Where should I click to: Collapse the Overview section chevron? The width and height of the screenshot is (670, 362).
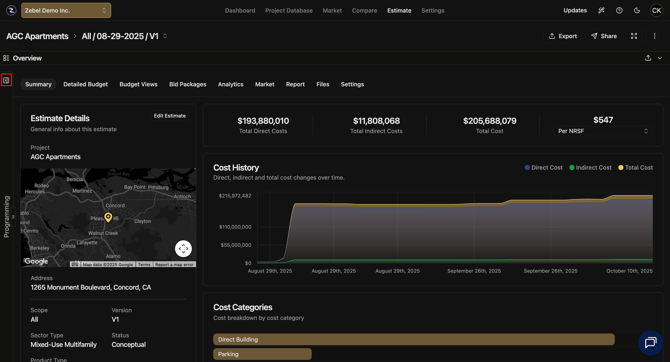tap(660, 58)
